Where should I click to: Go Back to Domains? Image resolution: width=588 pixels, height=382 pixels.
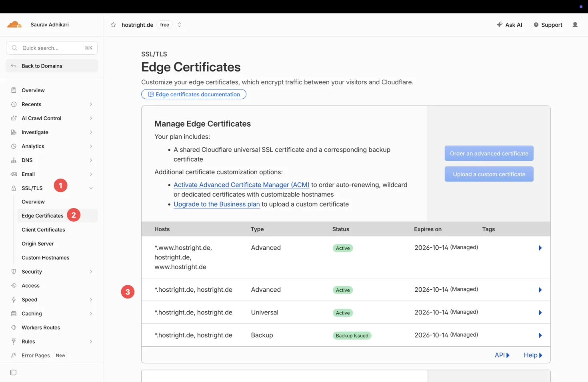(52, 66)
